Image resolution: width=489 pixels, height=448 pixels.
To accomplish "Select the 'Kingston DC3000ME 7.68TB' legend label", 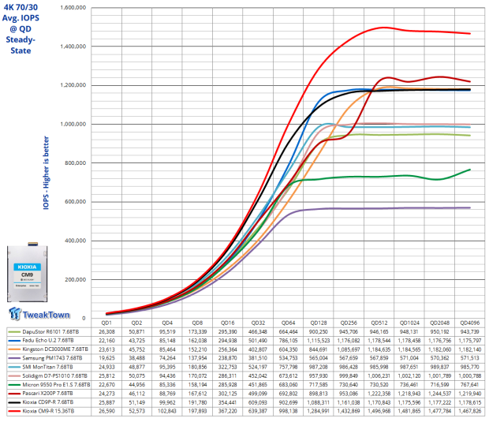I will coord(55,349).
